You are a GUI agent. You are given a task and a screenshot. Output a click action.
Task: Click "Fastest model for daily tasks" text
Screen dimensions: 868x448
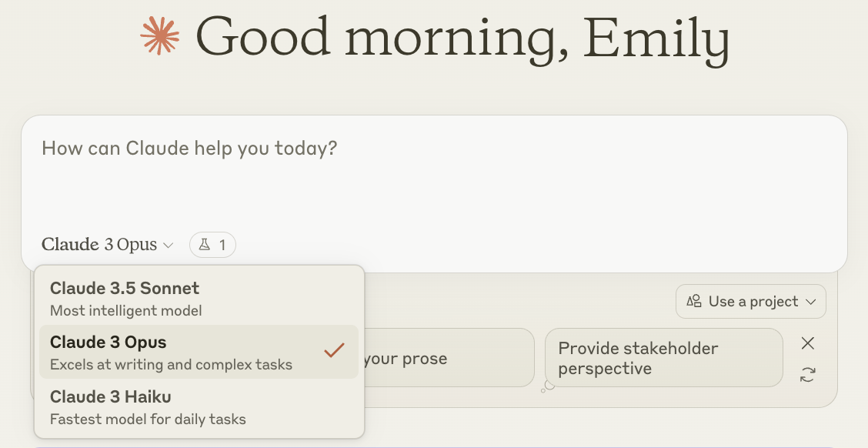pos(148,420)
